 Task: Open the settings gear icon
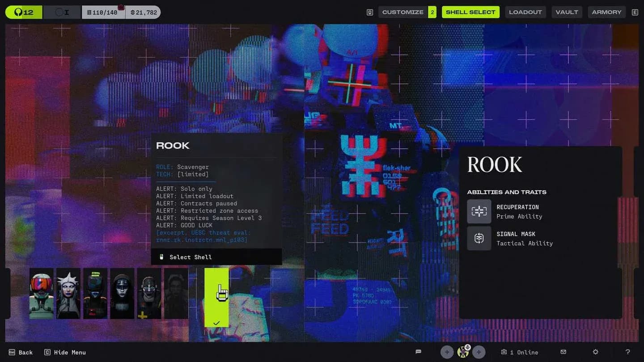click(596, 352)
